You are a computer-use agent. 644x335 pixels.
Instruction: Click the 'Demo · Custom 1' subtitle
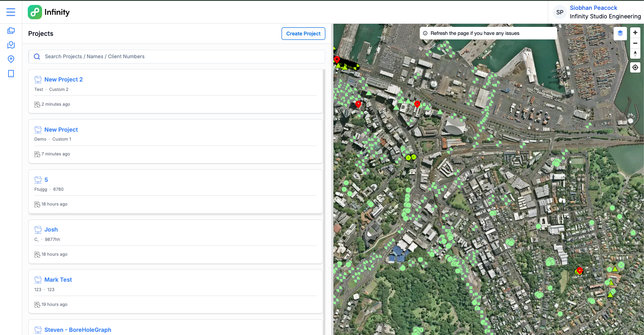click(x=53, y=139)
